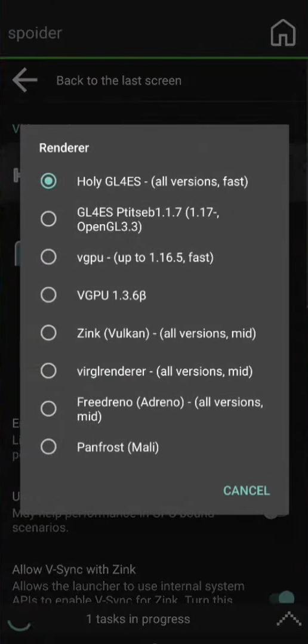Tap the 1 tasks in progress label
The height and width of the screenshot is (644, 308).
pos(138,619)
